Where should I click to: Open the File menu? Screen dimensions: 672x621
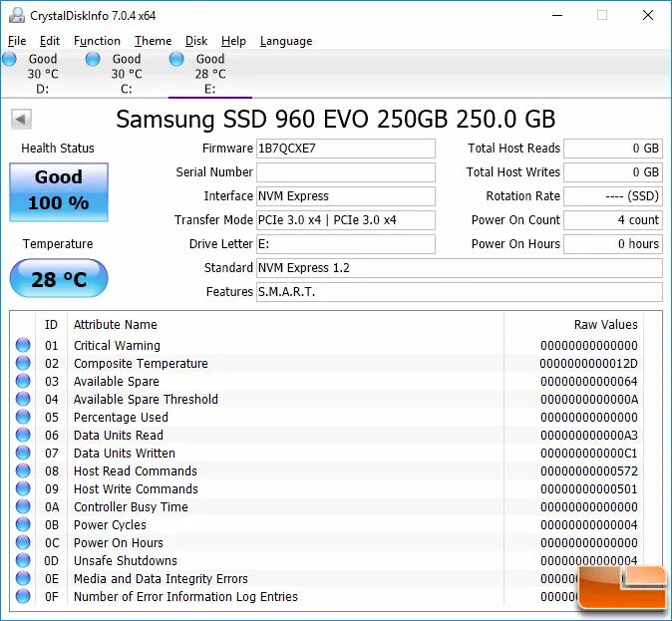(x=17, y=41)
